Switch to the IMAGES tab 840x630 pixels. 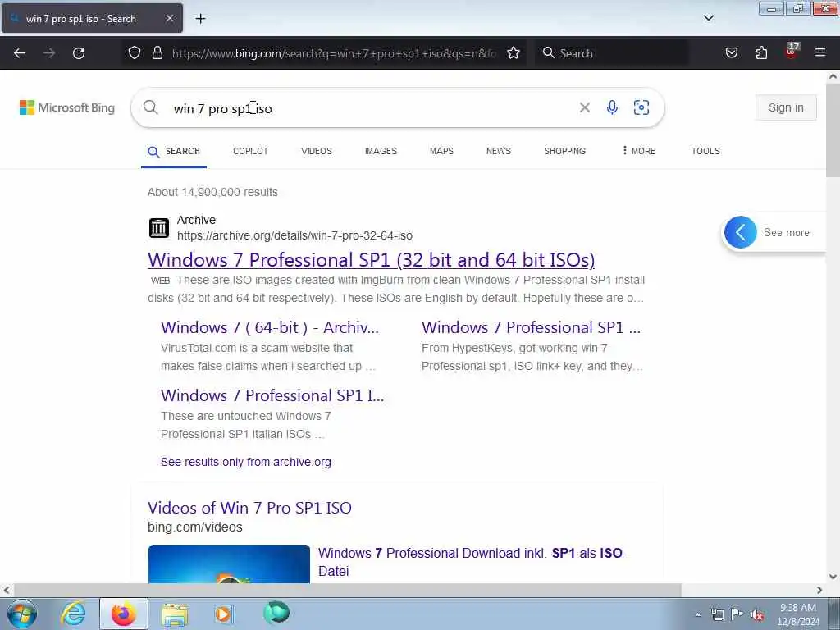[x=381, y=151]
